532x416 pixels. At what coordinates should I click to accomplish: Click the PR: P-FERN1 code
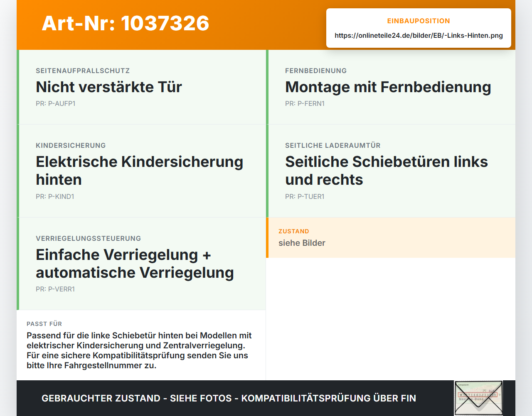pos(305,104)
